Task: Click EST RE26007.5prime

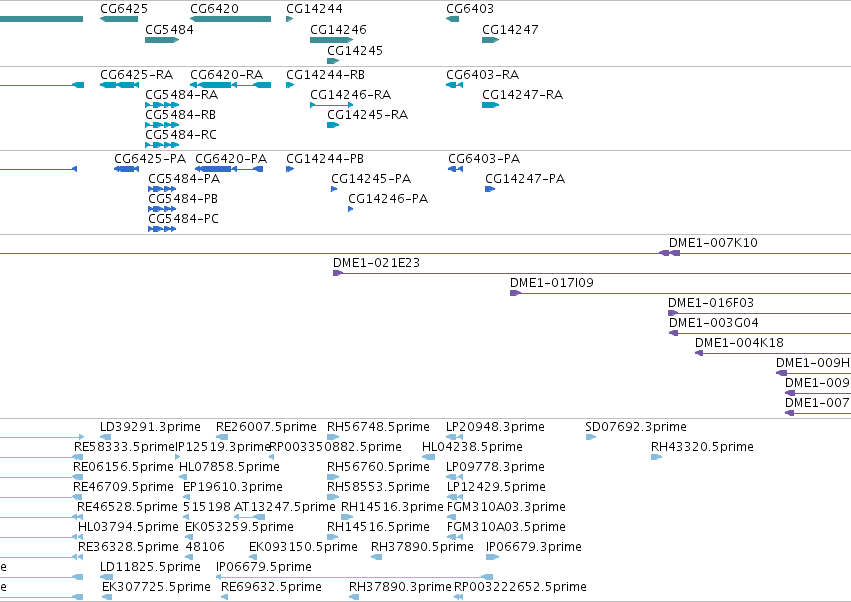Action: point(266,427)
